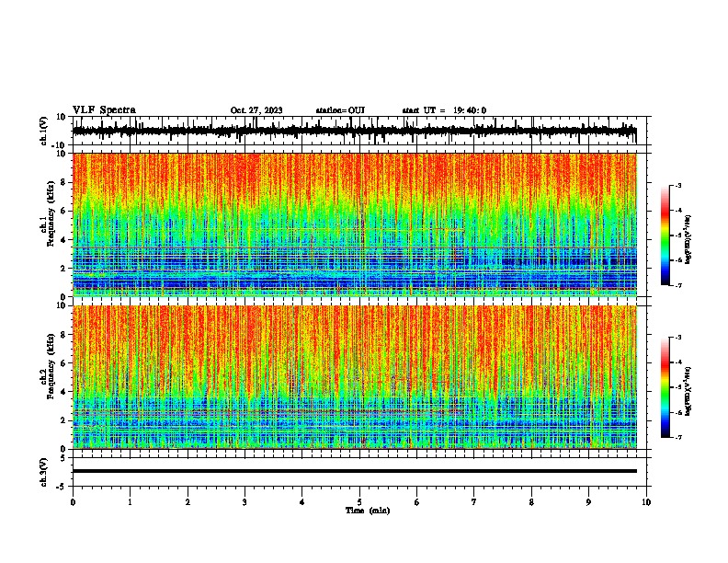The width and height of the screenshot is (728, 563).
Task: Click the "6" kHz tick on ch.2 spectrogram
Action: pyautogui.click(x=64, y=363)
